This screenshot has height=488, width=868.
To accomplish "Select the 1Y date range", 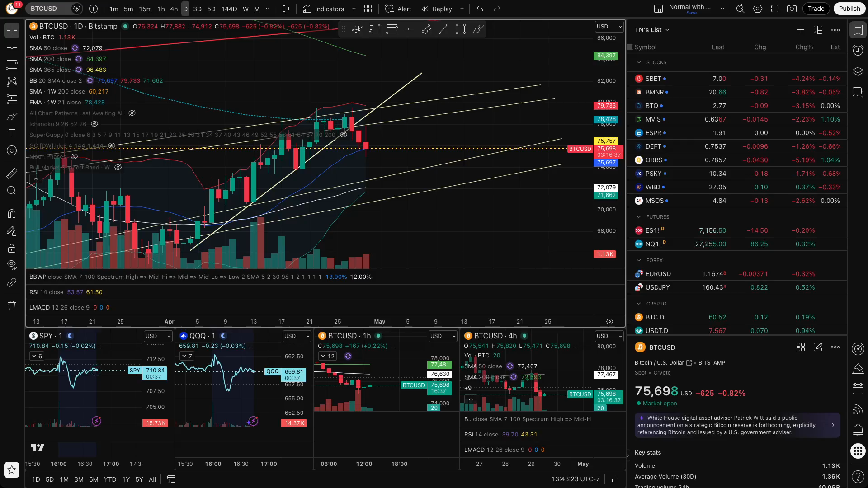I will [126, 479].
